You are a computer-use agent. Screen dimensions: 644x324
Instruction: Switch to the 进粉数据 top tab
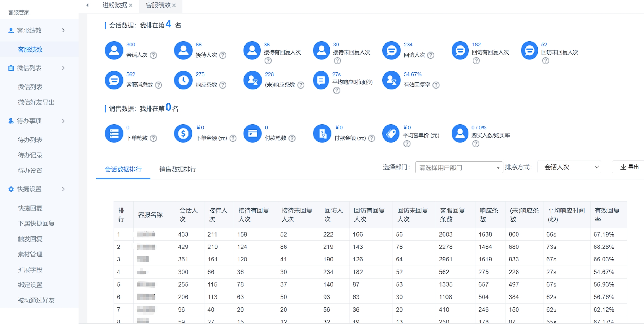[114, 5]
